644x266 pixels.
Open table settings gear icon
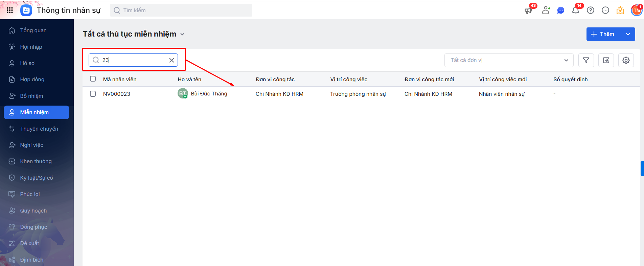pos(626,60)
